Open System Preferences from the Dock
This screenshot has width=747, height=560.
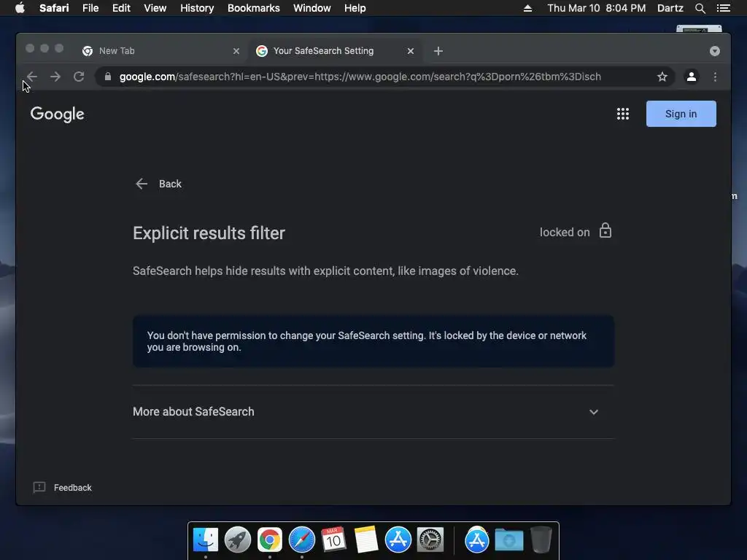pos(430,540)
